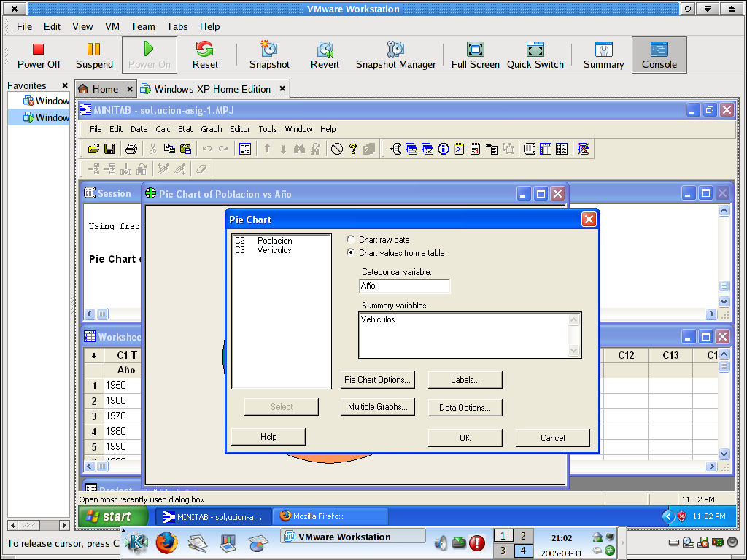Click the MINITAB taskbar button
Viewport: 747px width, 560px height.
213,516
